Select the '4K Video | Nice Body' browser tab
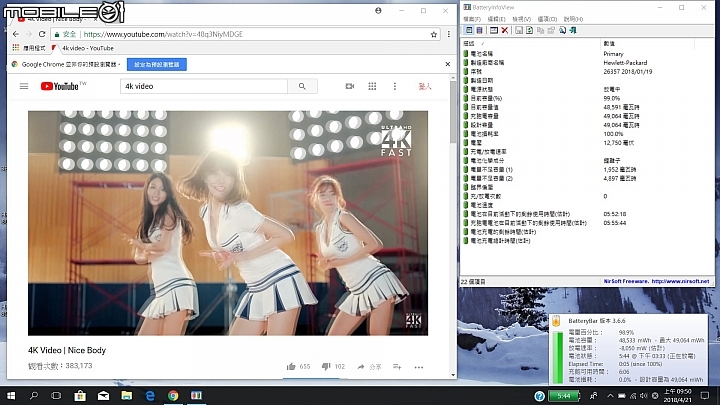The width and height of the screenshot is (720, 405). click(56, 19)
